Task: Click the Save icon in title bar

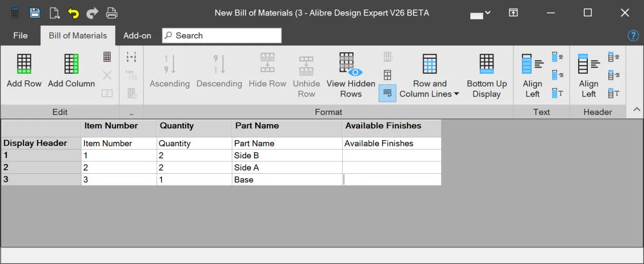Action: (35, 13)
